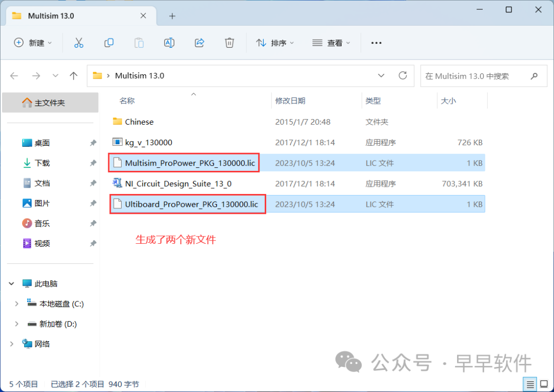Open 音乐 (Music) in sidebar
Viewport: 554px width, 392px height.
[42, 223]
